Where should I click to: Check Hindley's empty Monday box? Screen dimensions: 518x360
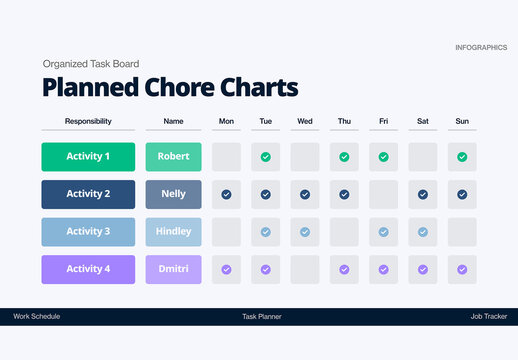coord(226,232)
